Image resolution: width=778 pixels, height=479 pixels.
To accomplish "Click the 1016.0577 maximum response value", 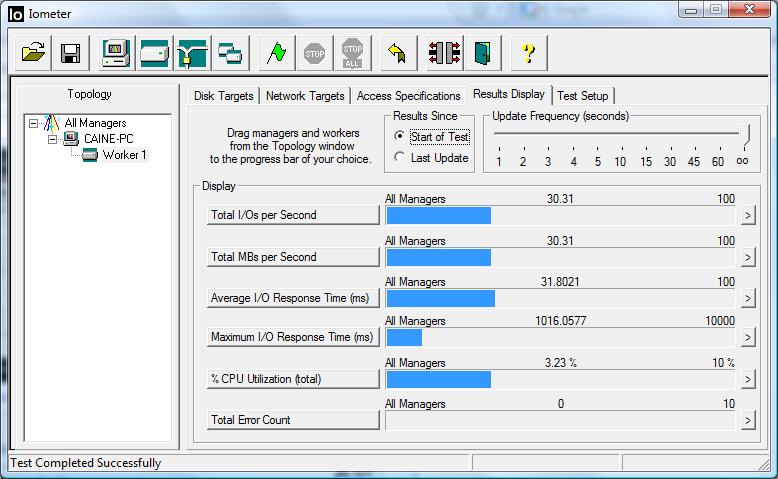I will pos(561,321).
